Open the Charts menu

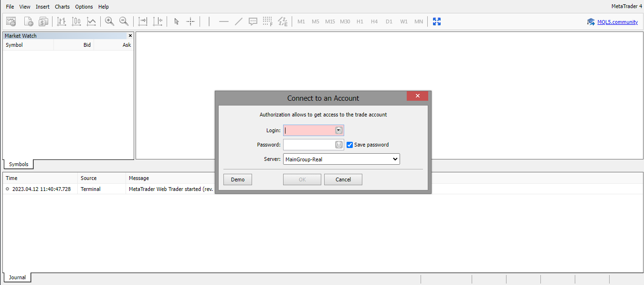pos(62,7)
